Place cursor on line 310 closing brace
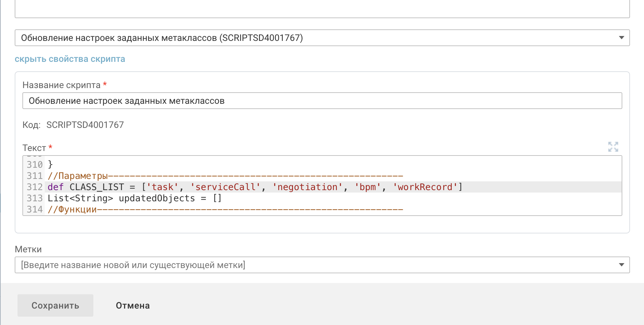The image size is (644, 325). (x=50, y=164)
